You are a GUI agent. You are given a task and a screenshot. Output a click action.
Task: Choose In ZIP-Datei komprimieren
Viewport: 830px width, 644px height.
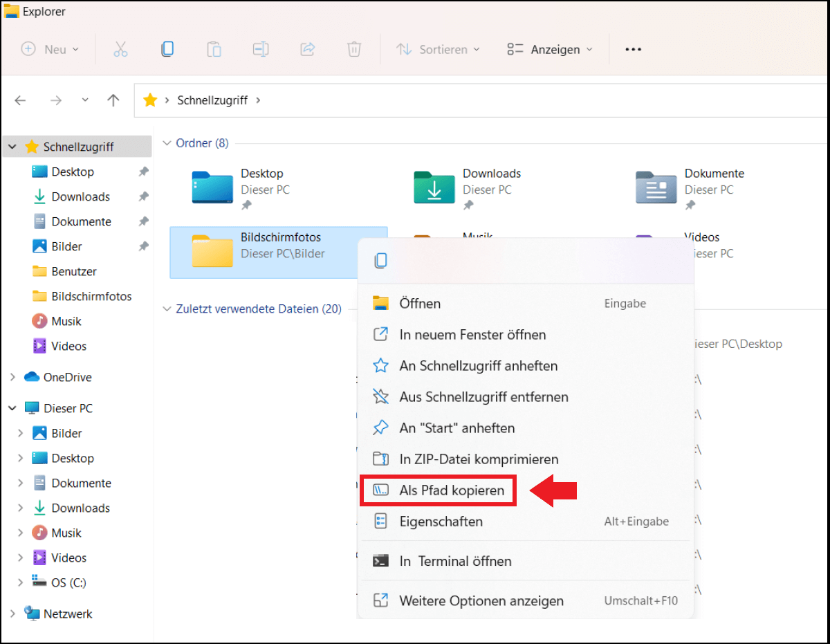pos(525,459)
